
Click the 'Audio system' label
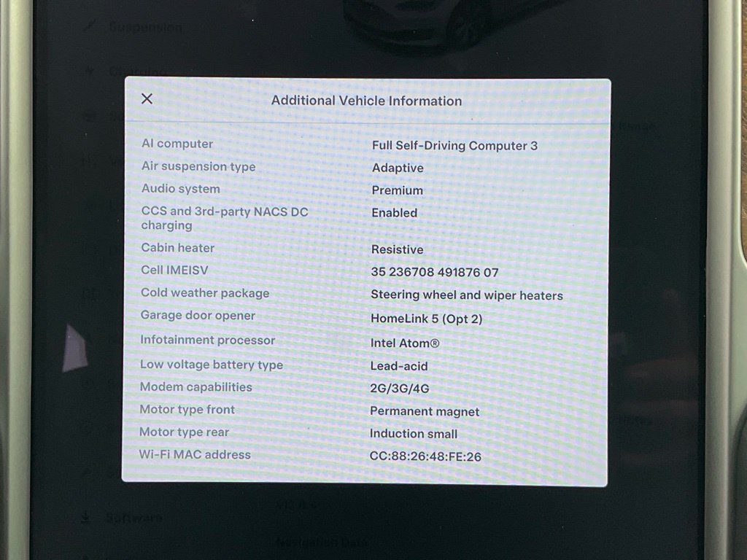pyautogui.click(x=181, y=189)
